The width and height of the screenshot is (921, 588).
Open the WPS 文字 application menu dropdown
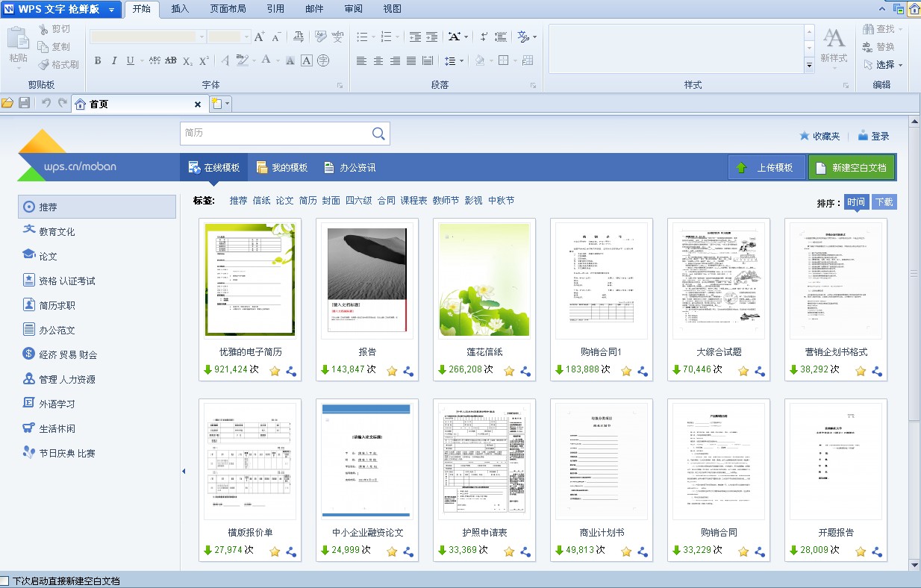111,10
